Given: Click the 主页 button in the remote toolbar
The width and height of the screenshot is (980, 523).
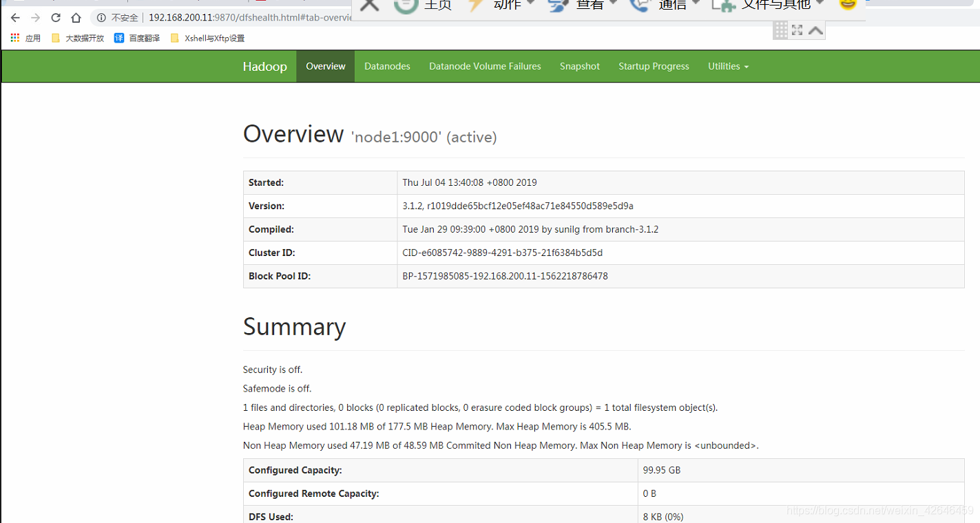Looking at the screenshot, I should coord(423,5).
